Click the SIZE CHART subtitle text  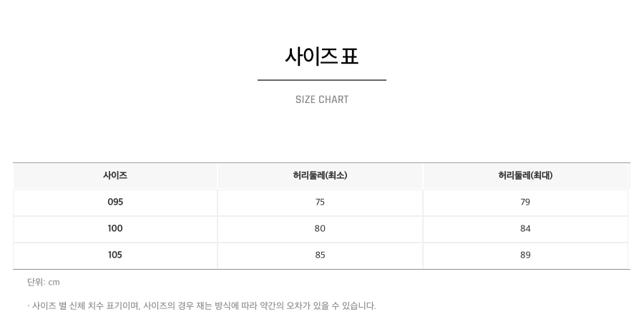coord(322,99)
